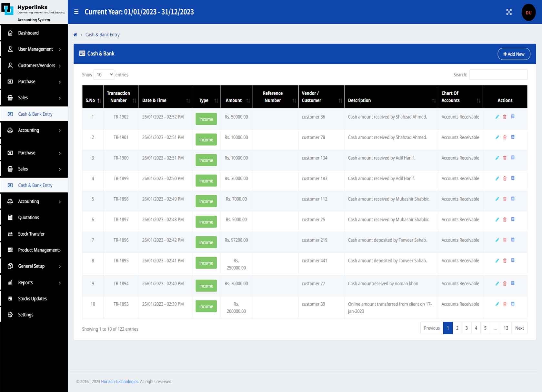Image resolution: width=542 pixels, height=392 pixels.
Task: Click 'Cash amountreceived by noman khan' description
Action: point(383,283)
